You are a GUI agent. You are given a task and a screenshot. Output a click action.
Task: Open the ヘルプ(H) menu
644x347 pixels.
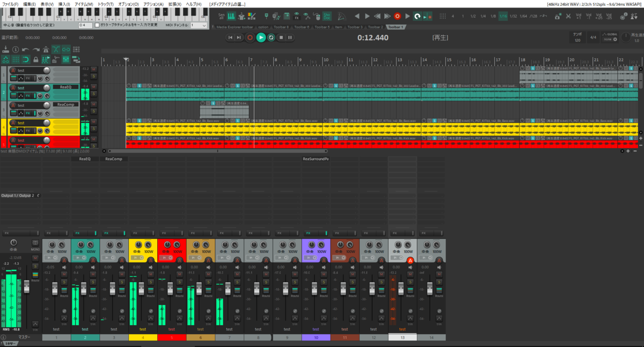194,4
